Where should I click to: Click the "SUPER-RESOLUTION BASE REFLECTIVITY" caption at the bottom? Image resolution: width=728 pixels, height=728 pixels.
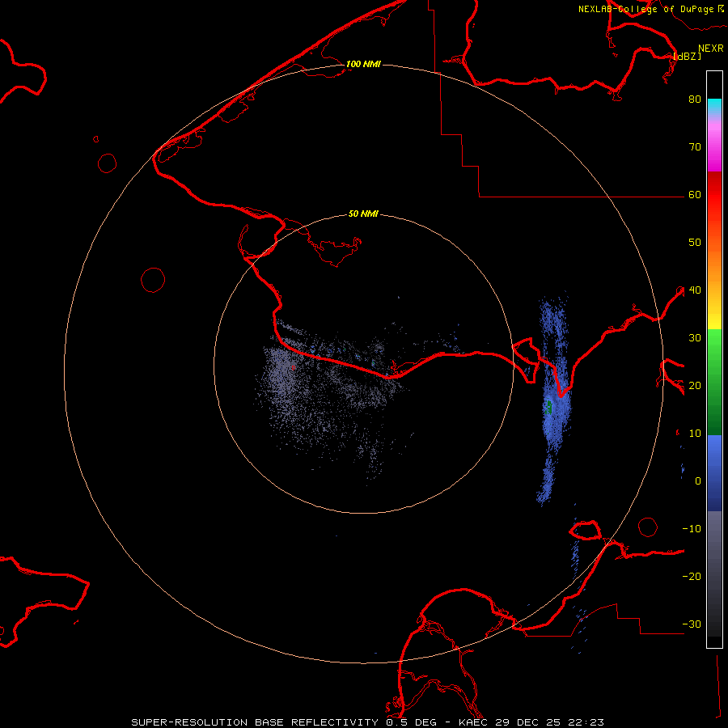253,722
